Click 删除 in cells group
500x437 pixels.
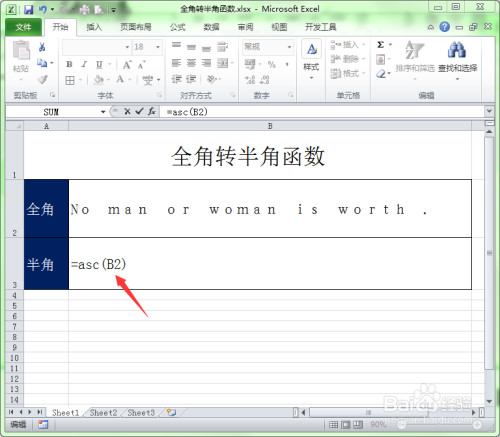(x=348, y=59)
